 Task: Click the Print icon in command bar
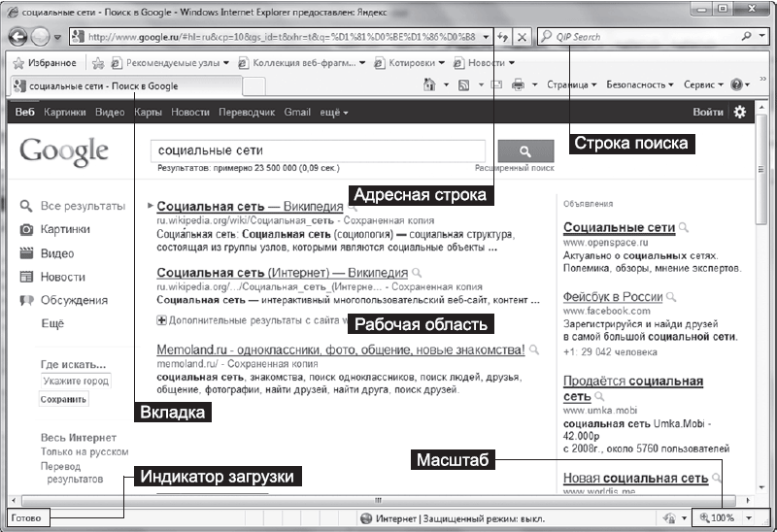[x=518, y=85]
